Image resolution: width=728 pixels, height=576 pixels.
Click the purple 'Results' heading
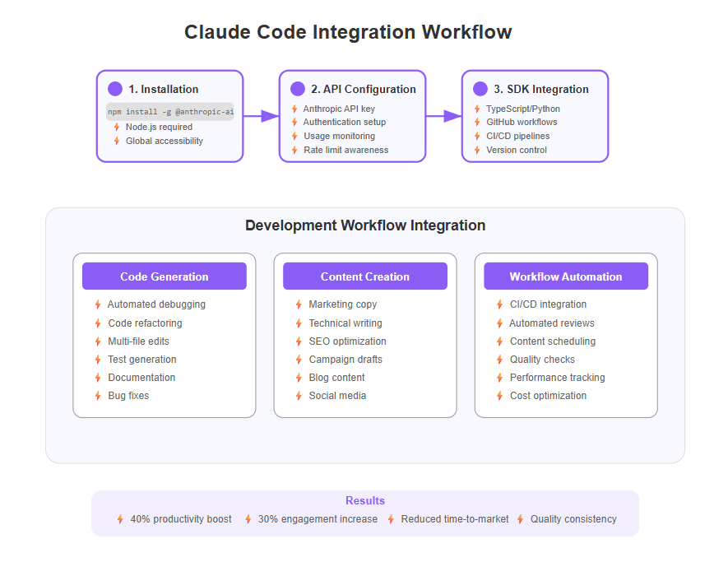click(x=365, y=500)
